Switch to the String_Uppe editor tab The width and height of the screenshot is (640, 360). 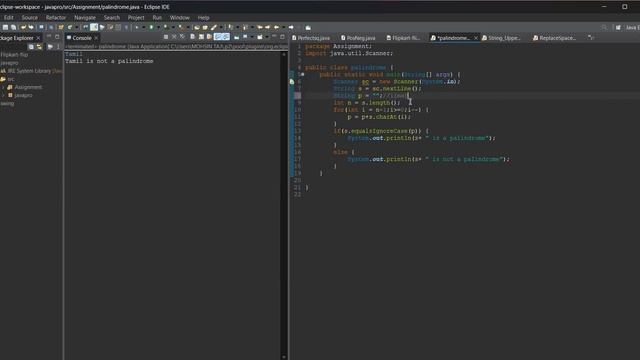point(501,38)
